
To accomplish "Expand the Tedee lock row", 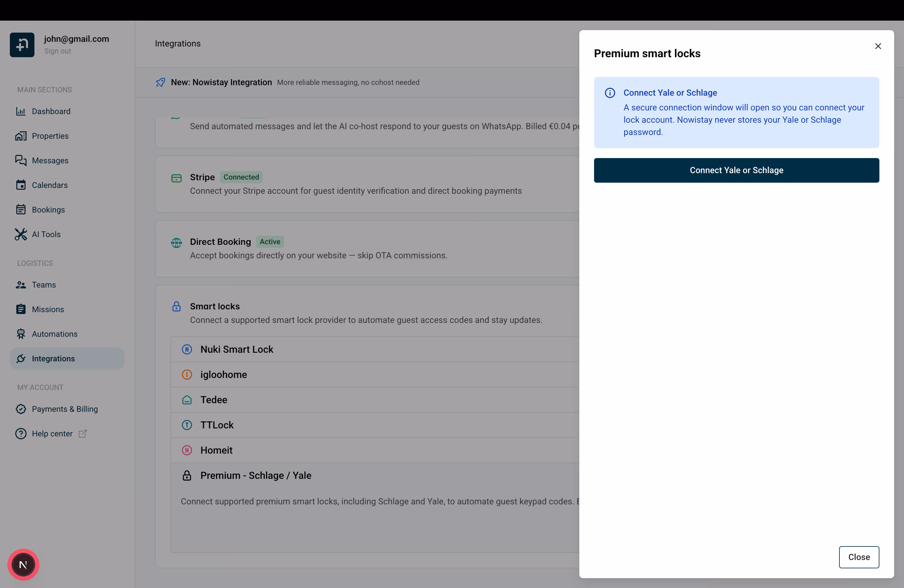I will [375, 400].
